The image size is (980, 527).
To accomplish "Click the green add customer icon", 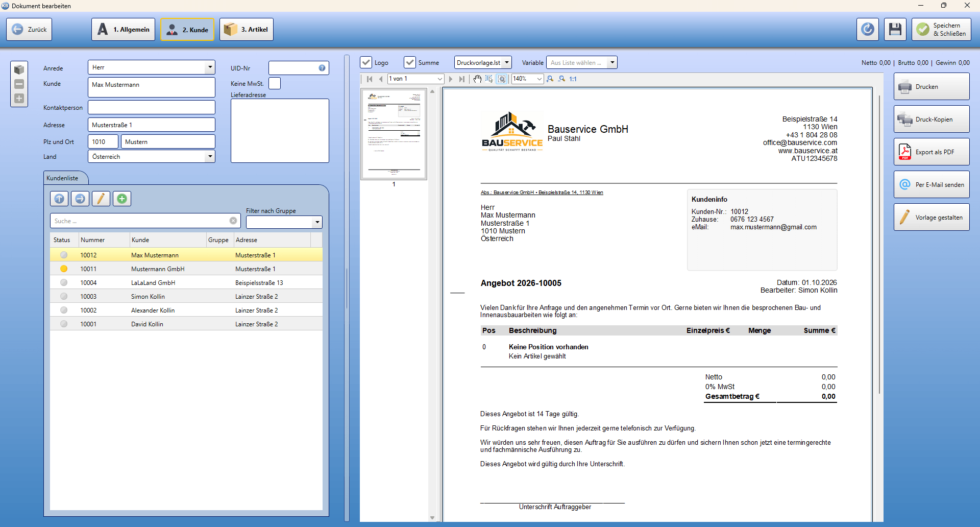I will point(122,199).
